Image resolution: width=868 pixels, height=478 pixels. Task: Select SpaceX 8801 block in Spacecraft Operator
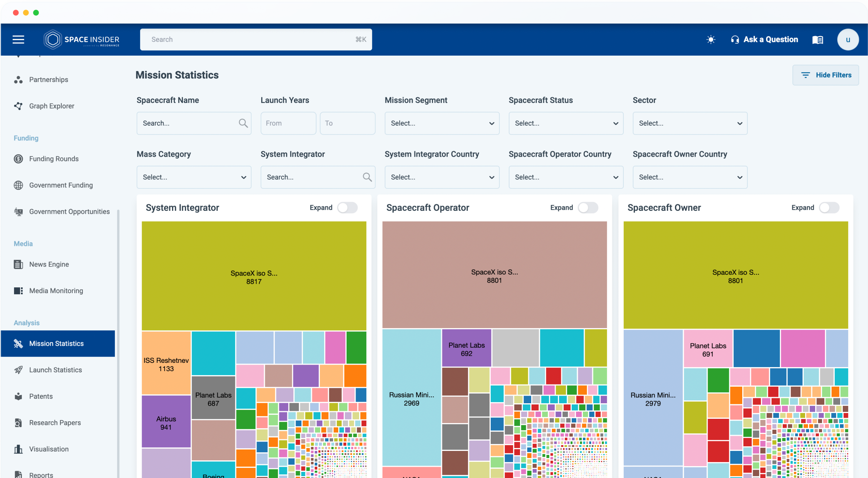point(495,275)
